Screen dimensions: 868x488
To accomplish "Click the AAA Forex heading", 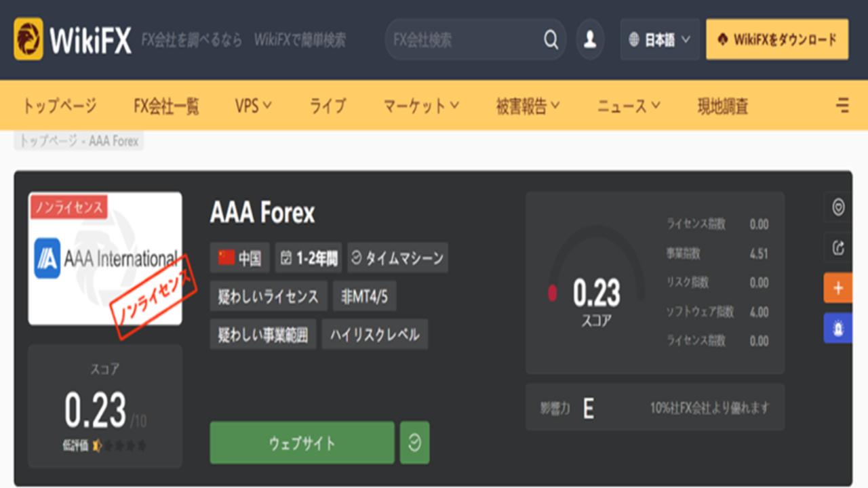I will (x=262, y=213).
